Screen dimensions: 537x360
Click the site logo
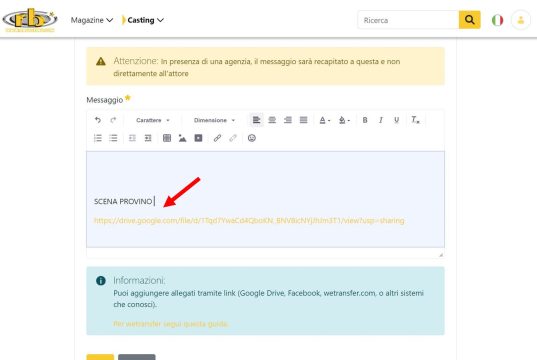pos(30,20)
